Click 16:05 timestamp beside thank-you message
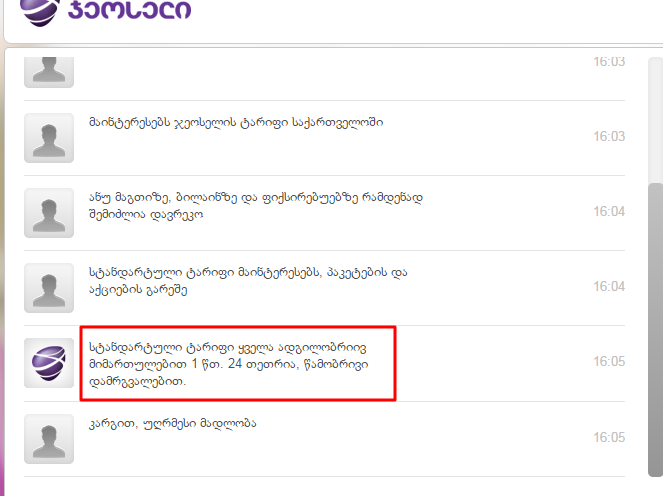Image resolution: width=663 pixels, height=496 pixels. point(609,437)
